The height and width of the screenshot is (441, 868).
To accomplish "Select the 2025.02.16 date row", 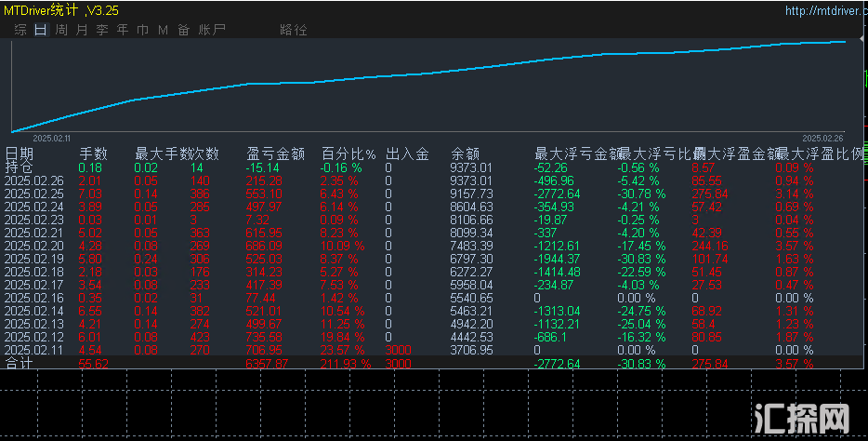I will pos(33,298).
